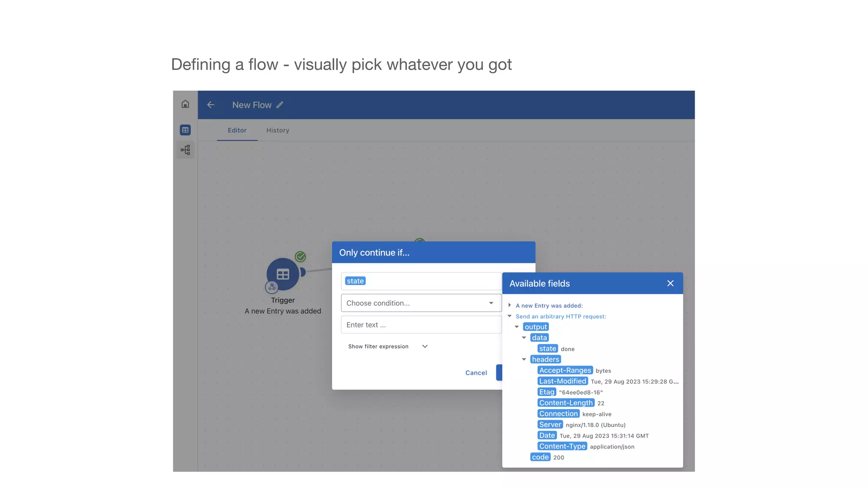The height and width of the screenshot is (488, 868).
Task: Collapse 'Send an arbitrary HTTP request' tree
Action: coord(510,316)
